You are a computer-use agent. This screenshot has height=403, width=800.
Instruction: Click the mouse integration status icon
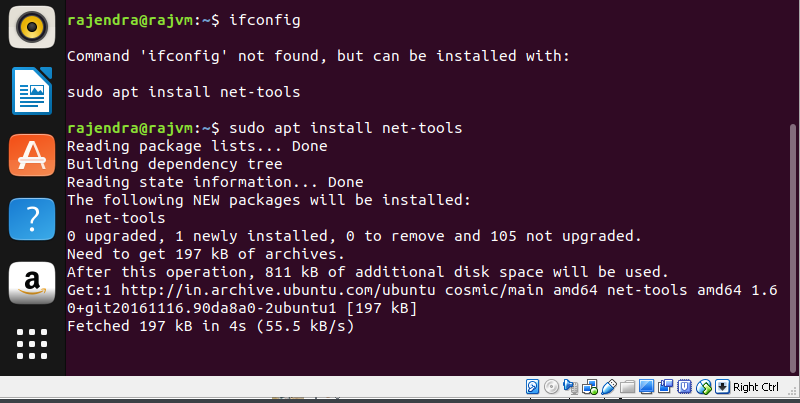(x=703, y=387)
